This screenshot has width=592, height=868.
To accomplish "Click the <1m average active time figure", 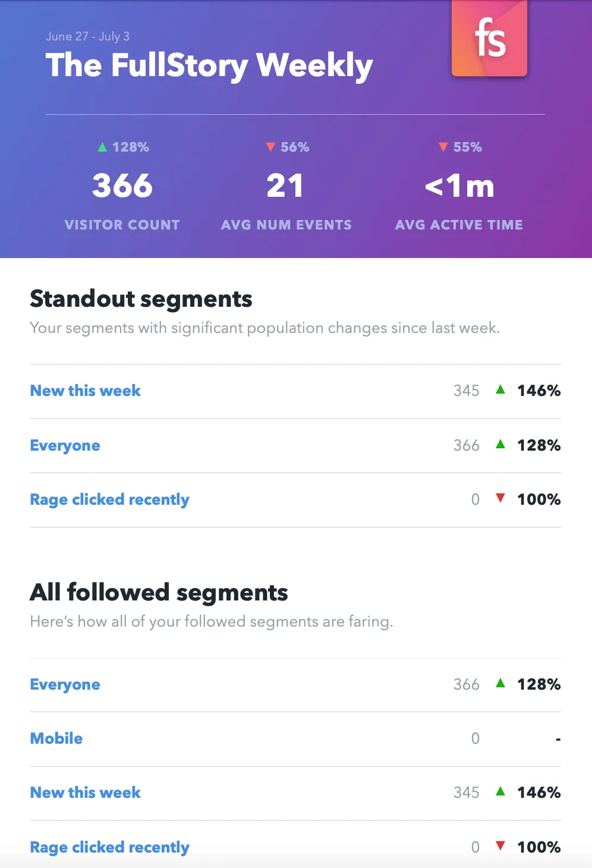I will click(x=459, y=185).
